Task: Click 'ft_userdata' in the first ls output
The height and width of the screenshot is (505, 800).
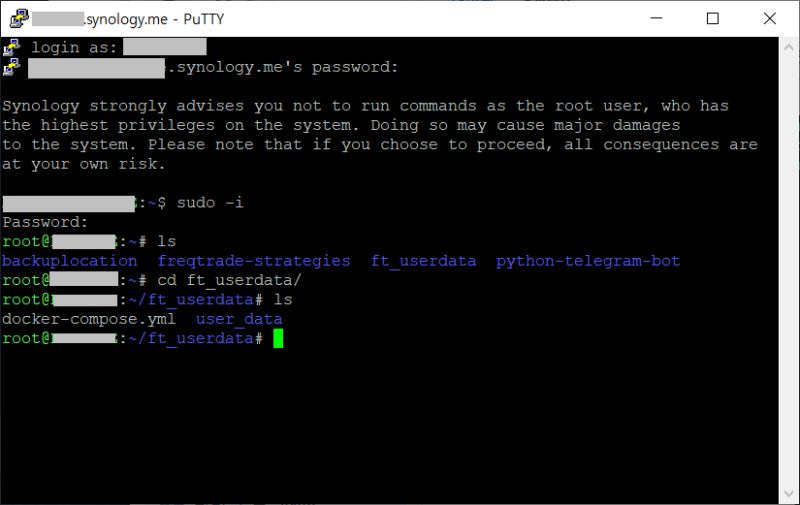Action: pos(423,261)
